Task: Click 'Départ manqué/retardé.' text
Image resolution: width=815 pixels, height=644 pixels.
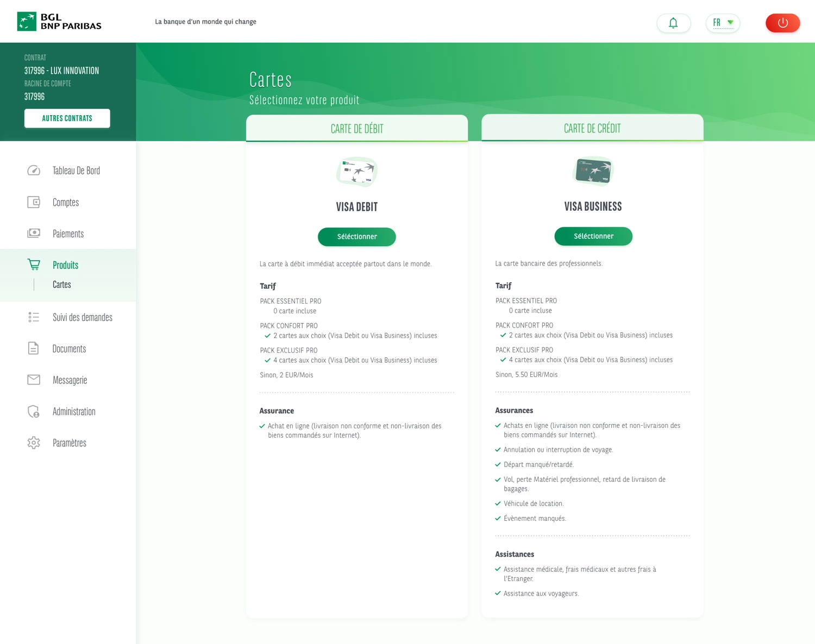Action: [538, 465]
